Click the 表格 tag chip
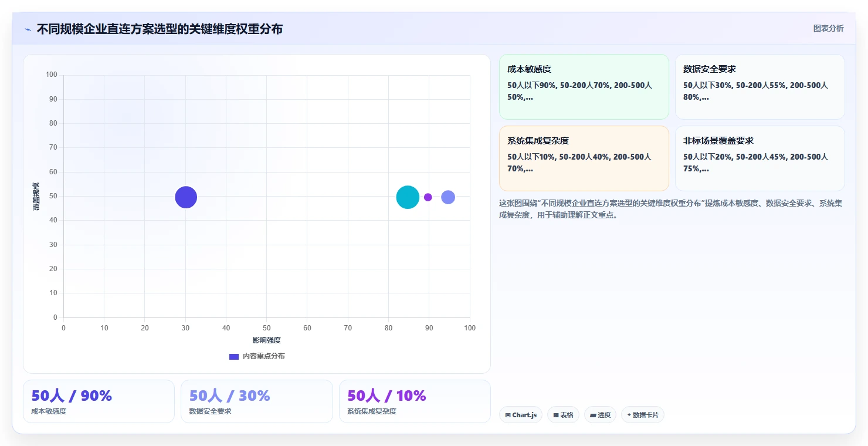This screenshot has width=868, height=446. [x=563, y=415]
